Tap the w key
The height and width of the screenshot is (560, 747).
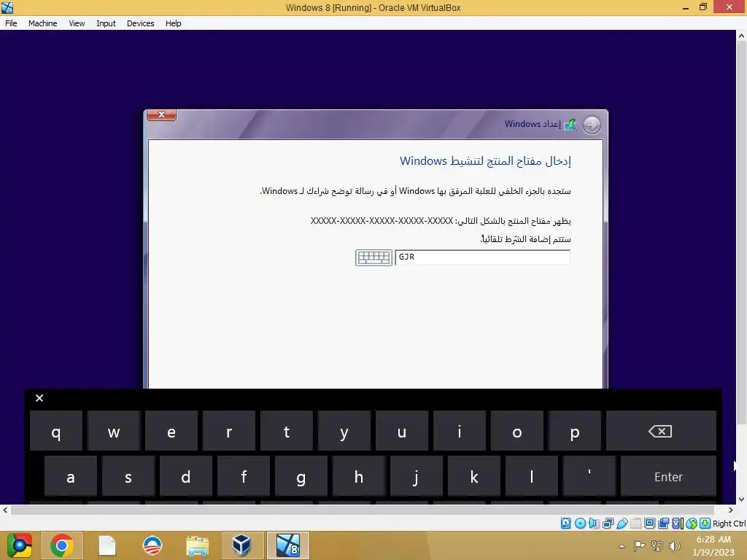(x=114, y=431)
